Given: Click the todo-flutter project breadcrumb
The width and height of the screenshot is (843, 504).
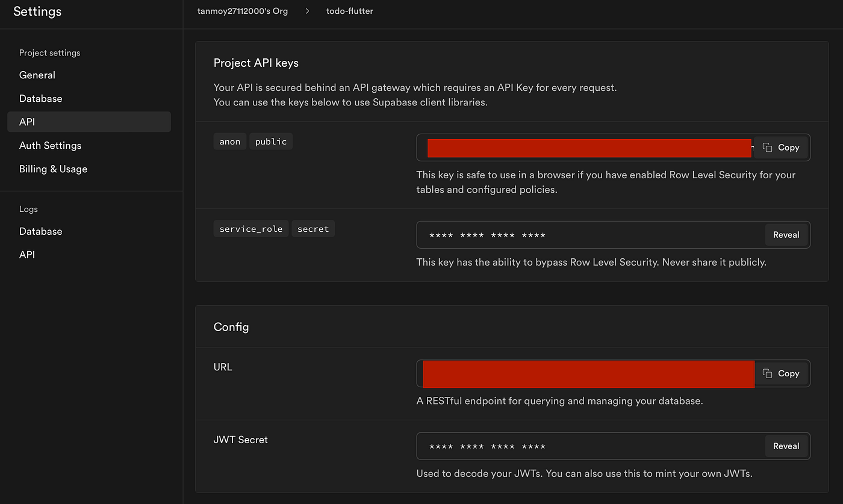Looking at the screenshot, I should (350, 11).
